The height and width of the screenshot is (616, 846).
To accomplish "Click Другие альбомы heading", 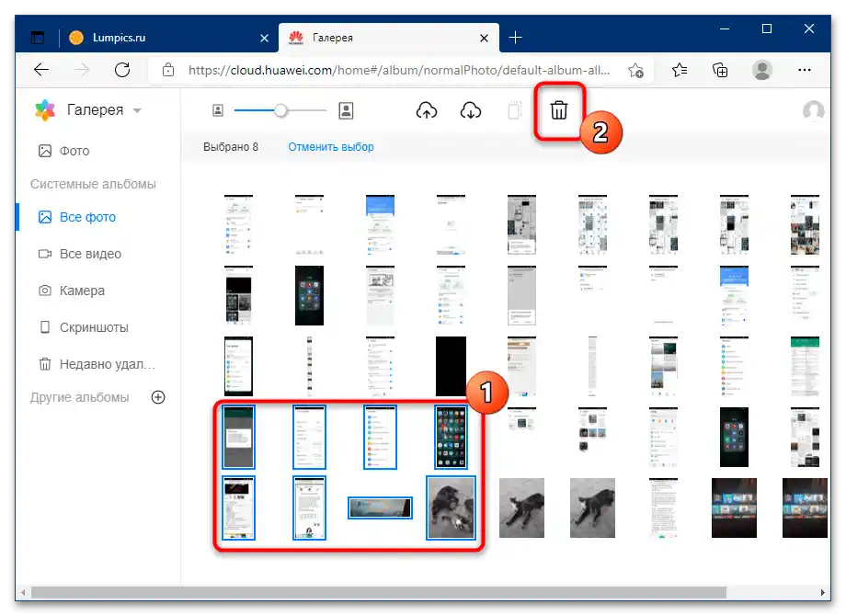I will 79,397.
